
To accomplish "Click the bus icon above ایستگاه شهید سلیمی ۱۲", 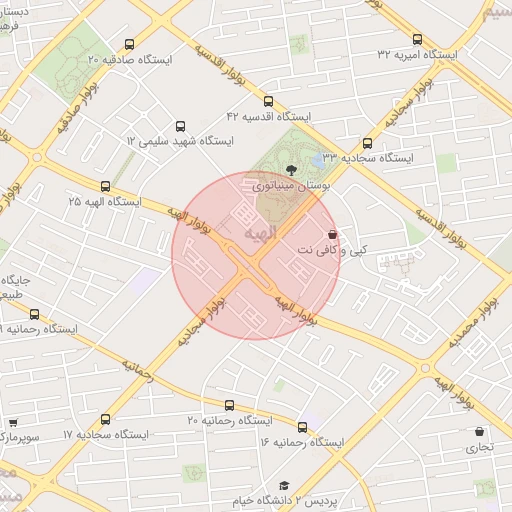I will coord(180,126).
